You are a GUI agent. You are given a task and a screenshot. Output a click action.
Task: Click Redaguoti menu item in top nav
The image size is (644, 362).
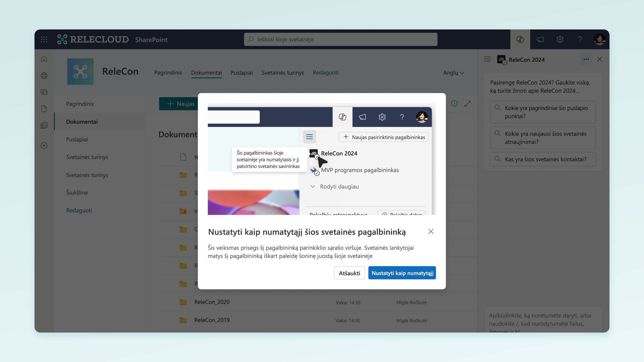pyautogui.click(x=326, y=73)
